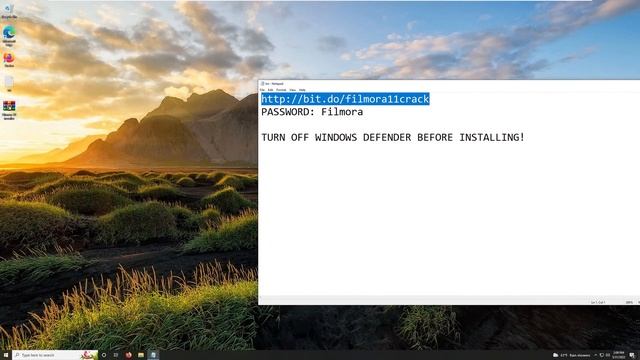Open Notepad's Help menu
This screenshot has width=640, height=360.
pyautogui.click(x=302, y=90)
